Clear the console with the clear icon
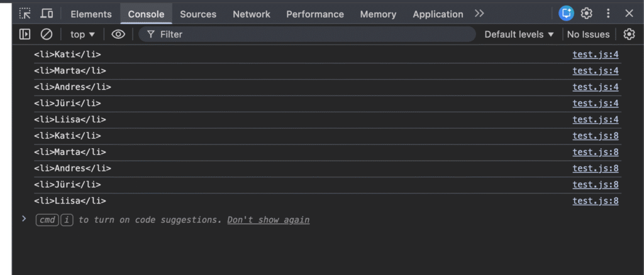This screenshot has width=644, height=275. coord(47,35)
